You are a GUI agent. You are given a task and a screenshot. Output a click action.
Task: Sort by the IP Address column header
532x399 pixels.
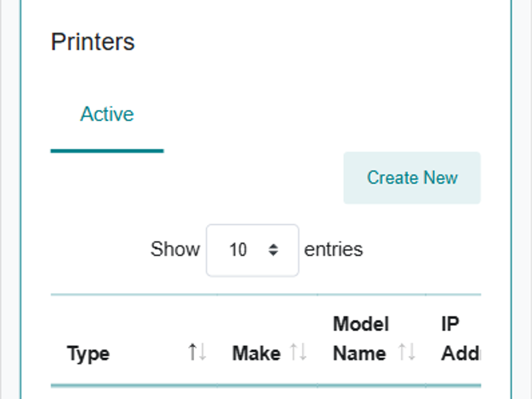459,339
